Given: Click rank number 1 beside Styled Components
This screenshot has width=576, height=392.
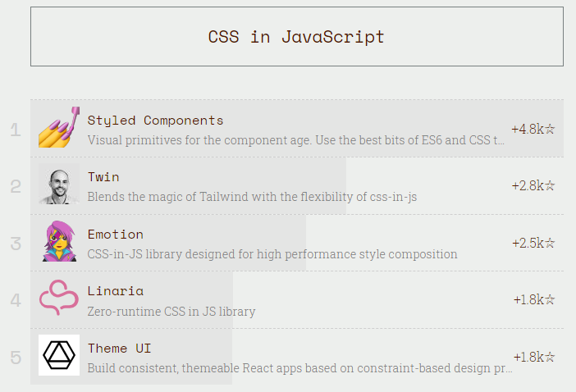Looking at the screenshot, I should (x=16, y=130).
